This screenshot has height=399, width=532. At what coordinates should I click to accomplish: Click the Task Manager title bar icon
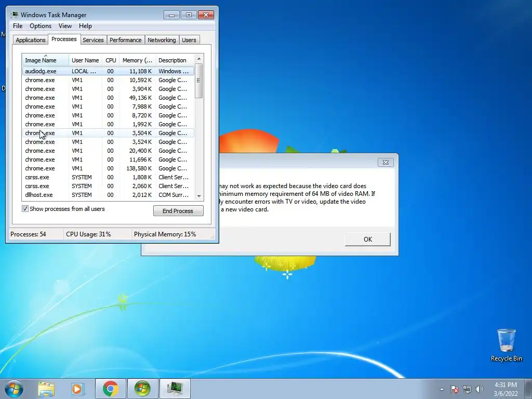tap(14, 15)
